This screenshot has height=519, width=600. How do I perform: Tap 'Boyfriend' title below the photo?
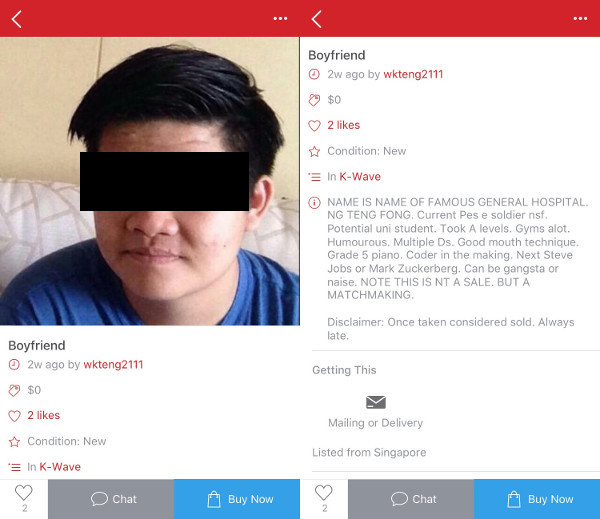[x=37, y=346]
